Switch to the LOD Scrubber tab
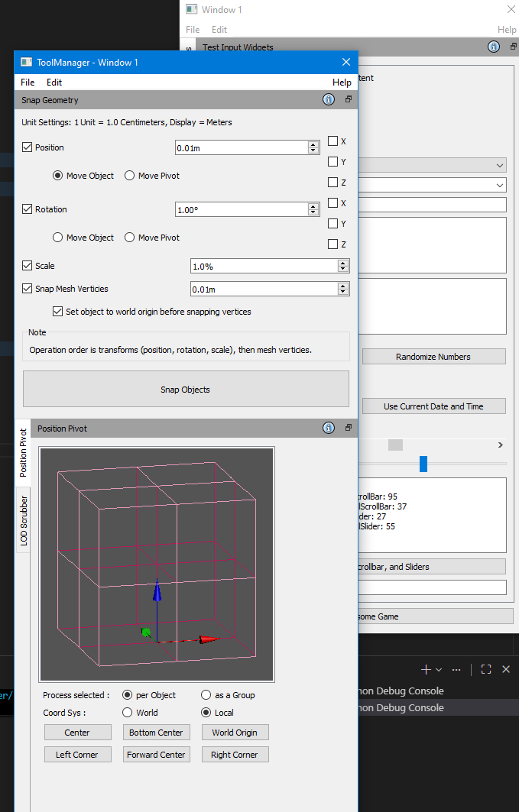This screenshot has width=519, height=812. pos(24,520)
